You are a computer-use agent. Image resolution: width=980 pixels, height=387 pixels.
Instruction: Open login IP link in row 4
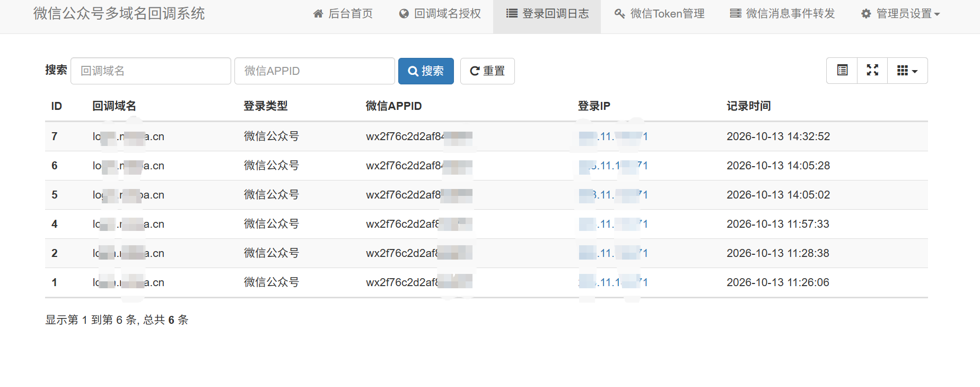(x=613, y=224)
